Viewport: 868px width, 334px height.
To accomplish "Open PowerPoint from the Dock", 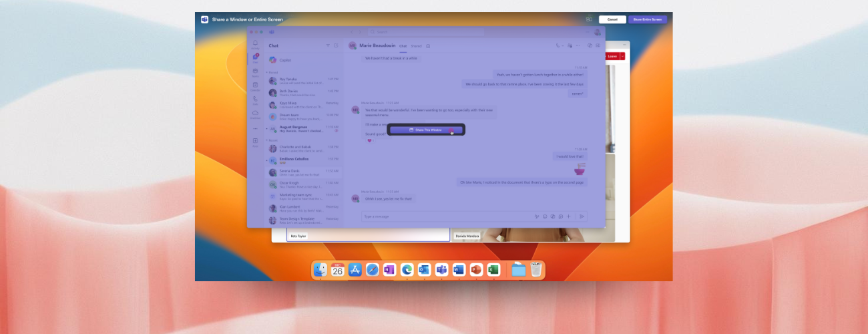I will click(x=476, y=270).
